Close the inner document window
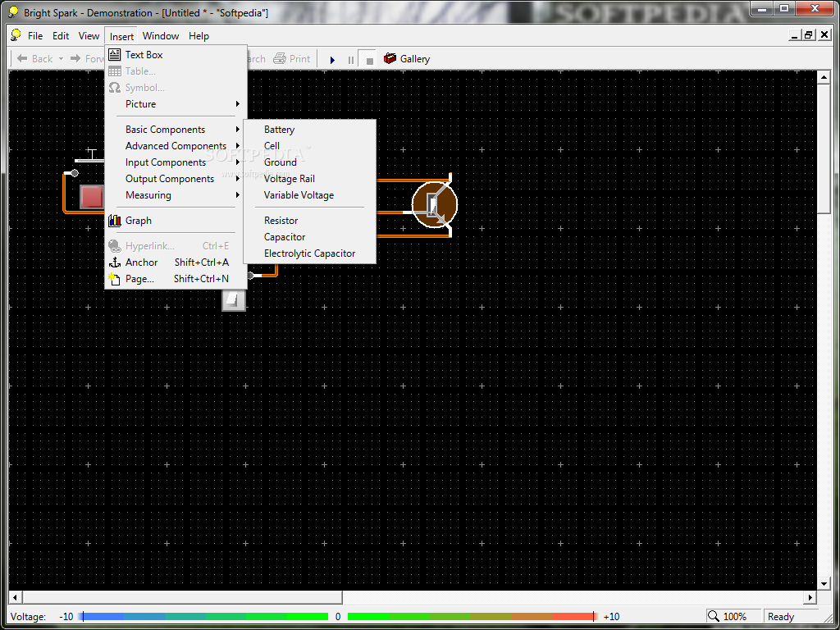This screenshot has width=840, height=630. point(825,35)
